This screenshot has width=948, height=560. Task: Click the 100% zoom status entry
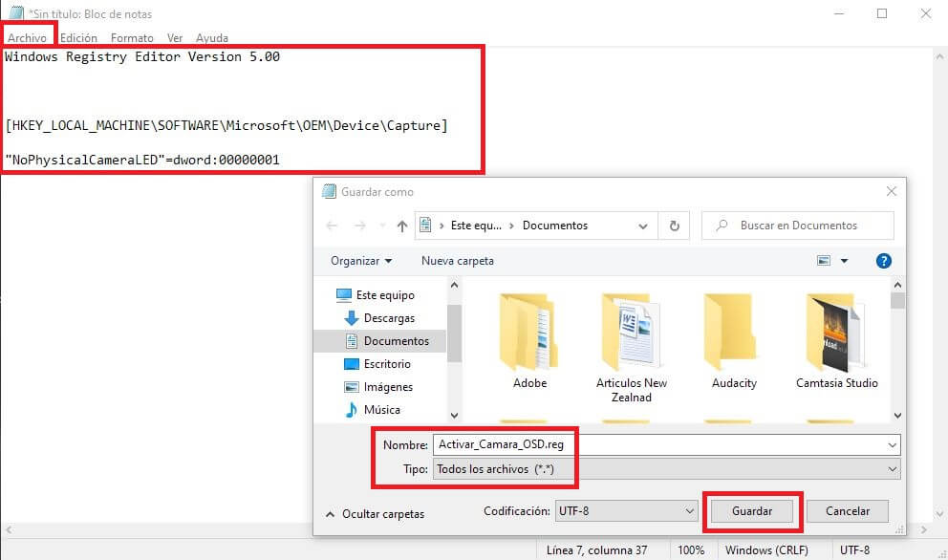[x=690, y=550]
